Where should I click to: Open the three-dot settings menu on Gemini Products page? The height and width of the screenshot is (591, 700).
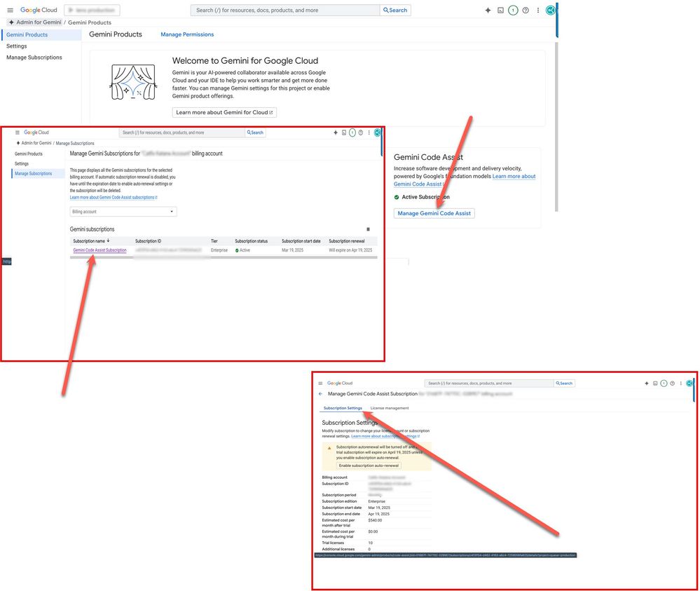tap(538, 11)
